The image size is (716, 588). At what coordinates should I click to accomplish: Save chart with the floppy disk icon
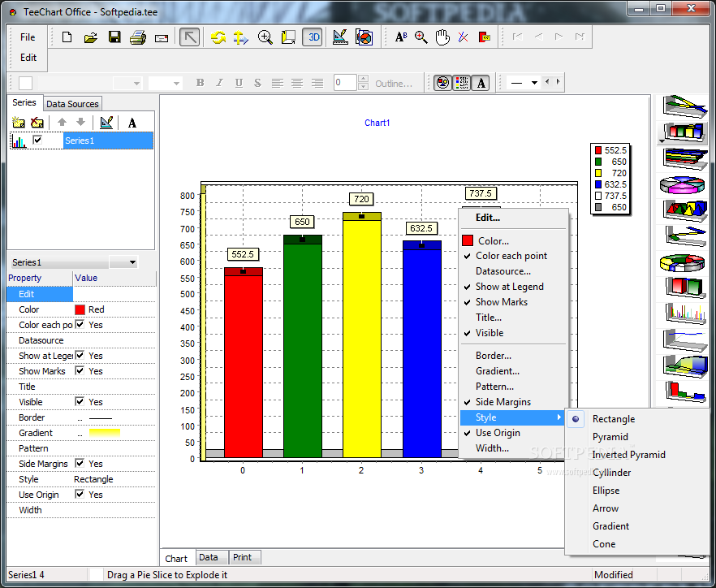[114, 37]
